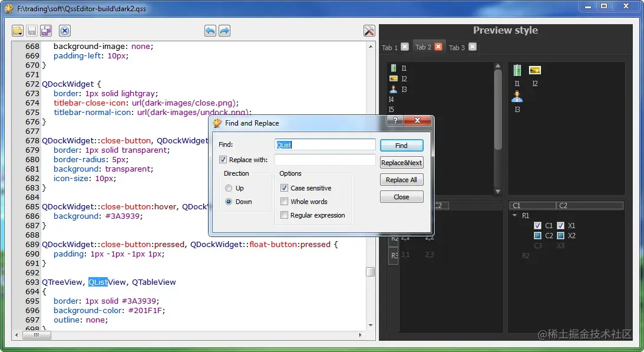This screenshot has height=352, width=644.
Task: Open the settings tools icon
Action: (369, 31)
